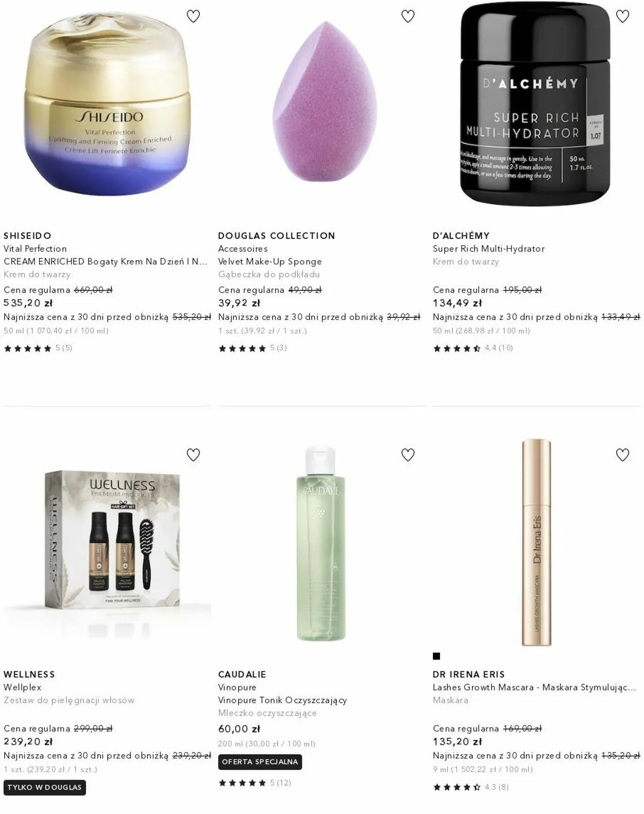Screen dimensions: 644x814
Task: View Caudalie green bottle product image
Action: point(320,544)
